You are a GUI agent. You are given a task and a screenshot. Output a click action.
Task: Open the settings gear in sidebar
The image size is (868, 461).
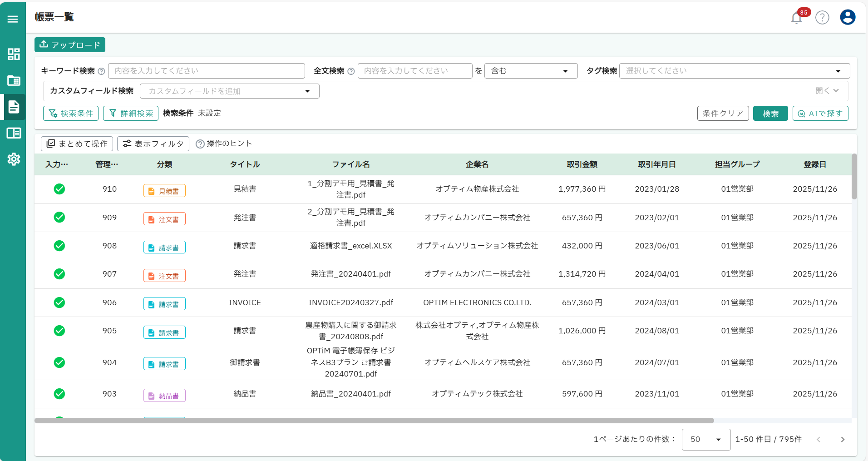tap(14, 159)
